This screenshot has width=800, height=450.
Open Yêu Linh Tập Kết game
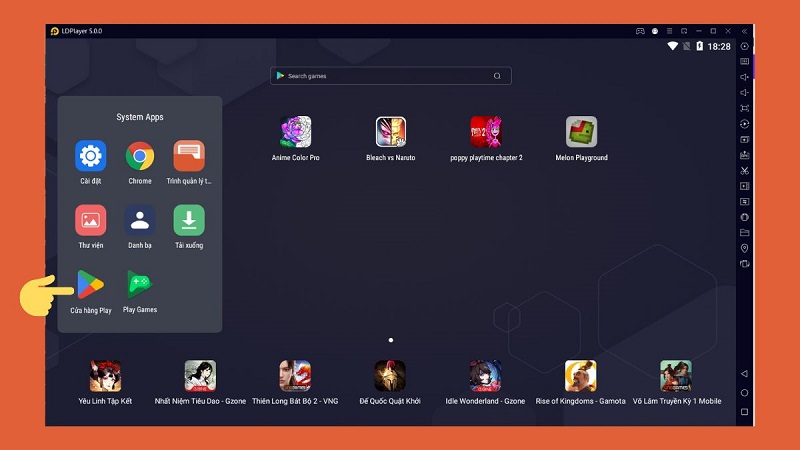(x=105, y=376)
